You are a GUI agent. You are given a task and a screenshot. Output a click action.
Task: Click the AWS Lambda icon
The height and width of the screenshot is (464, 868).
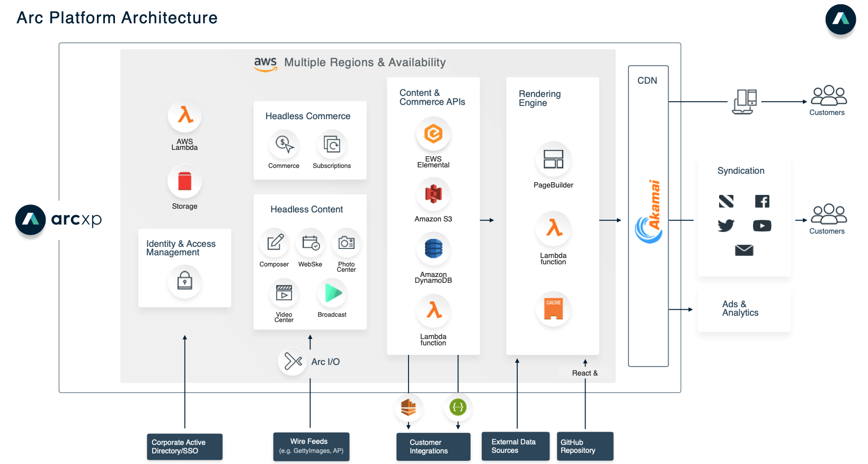point(185,115)
